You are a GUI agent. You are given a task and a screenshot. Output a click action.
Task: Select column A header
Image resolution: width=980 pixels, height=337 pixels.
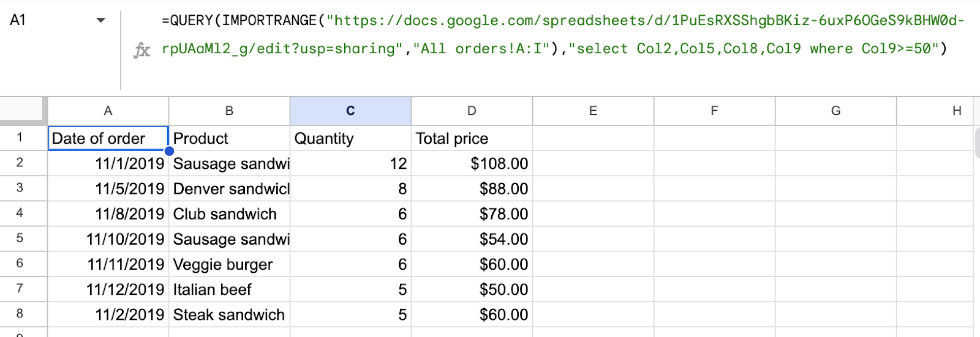tap(108, 111)
